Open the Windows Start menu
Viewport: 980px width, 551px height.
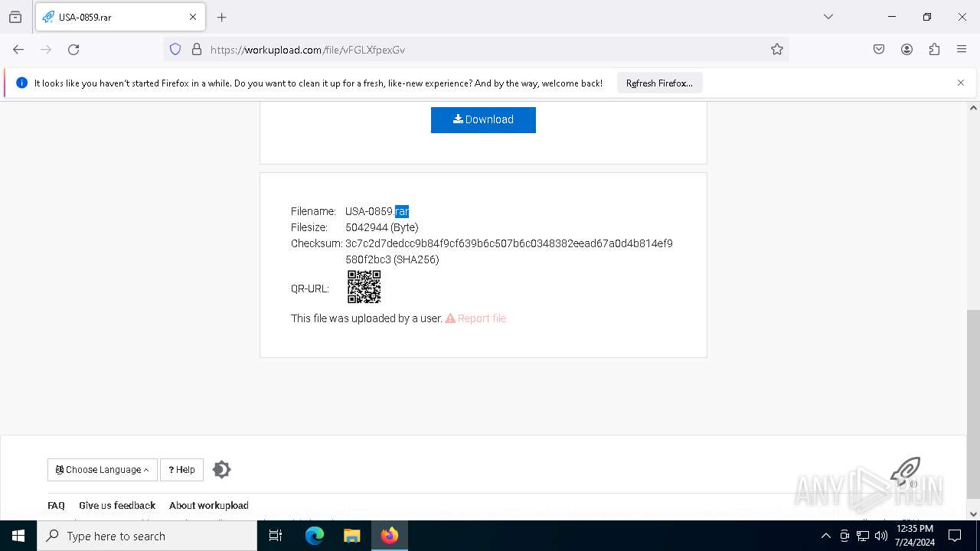[18, 536]
